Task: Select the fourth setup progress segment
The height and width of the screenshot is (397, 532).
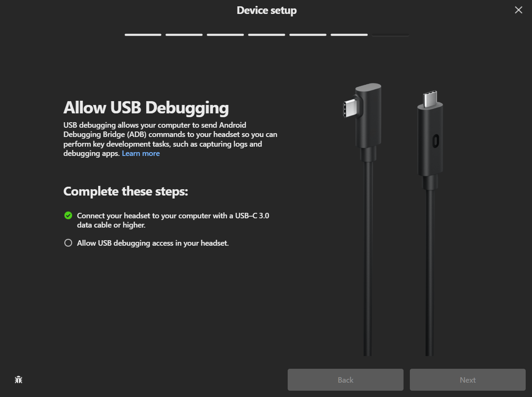Action: (267, 35)
